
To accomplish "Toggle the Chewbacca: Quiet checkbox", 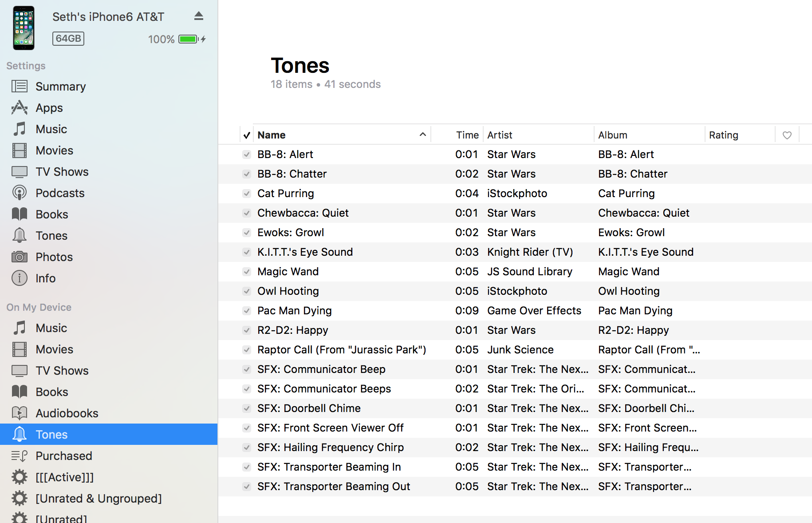I will (247, 213).
